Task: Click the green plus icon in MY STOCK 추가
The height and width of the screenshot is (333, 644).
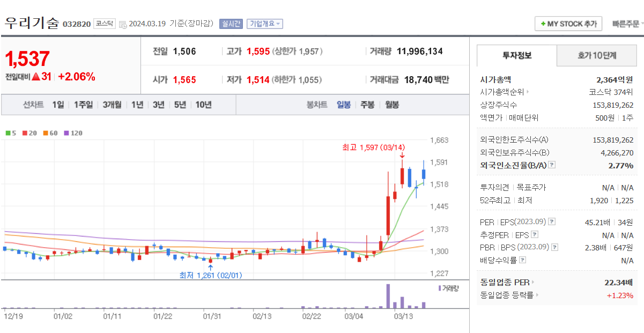Action: click(543, 24)
